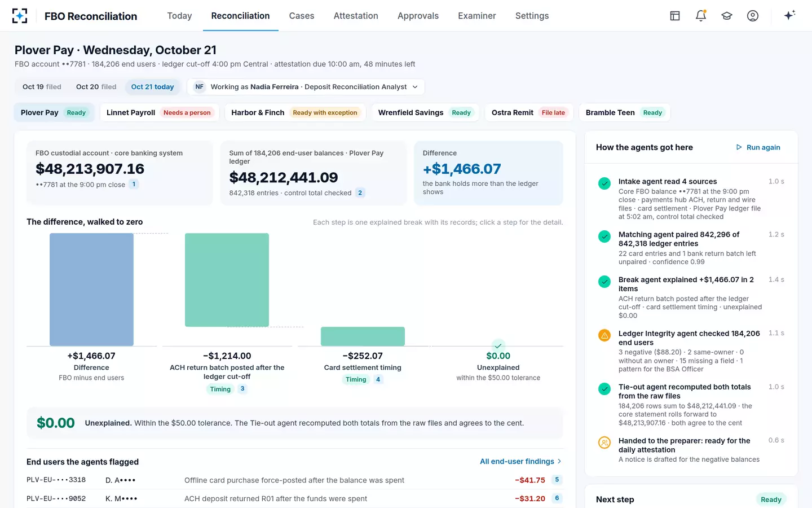Open the Settings tab

[x=532, y=16]
